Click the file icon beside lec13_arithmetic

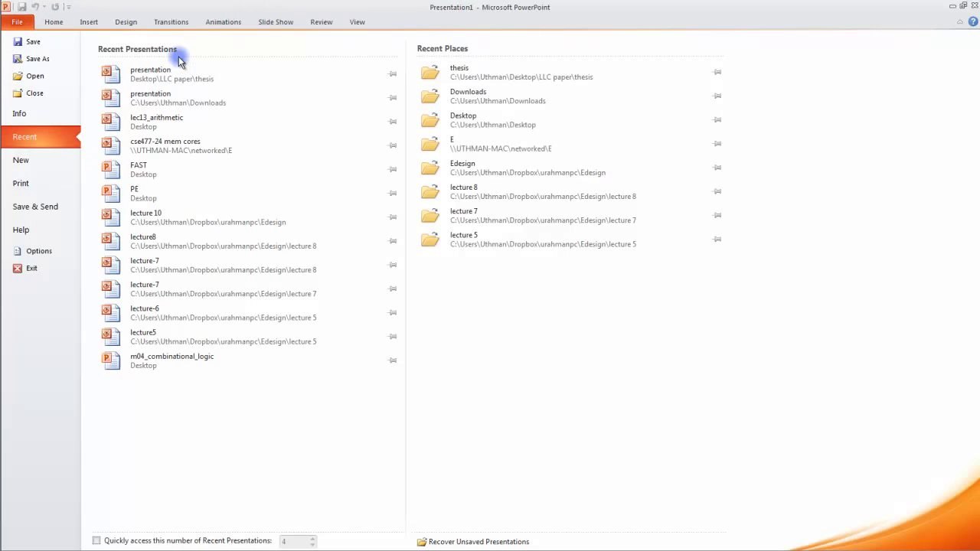coord(111,122)
